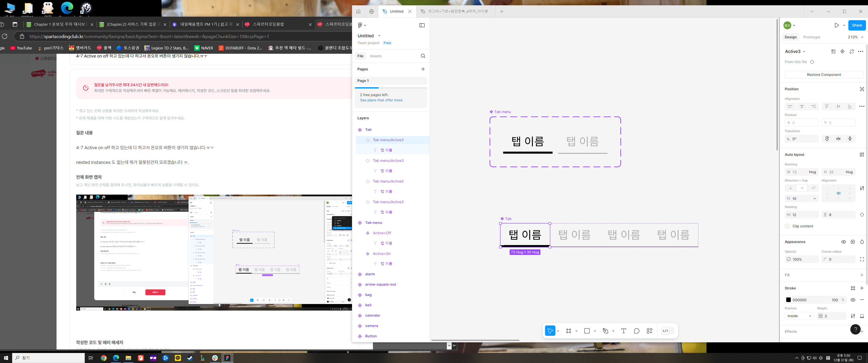868x363 pixels.
Task: Open gap value dropdown next to 10
Action: 815,199
